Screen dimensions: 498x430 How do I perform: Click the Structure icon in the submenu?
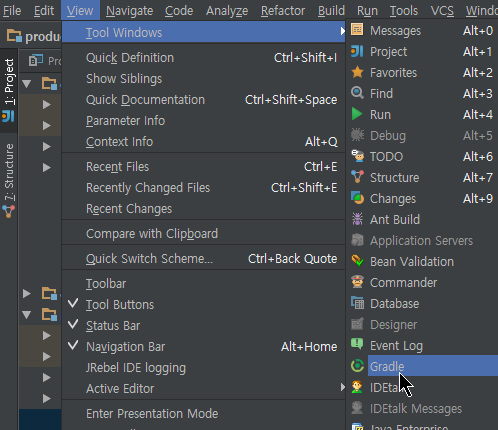click(x=357, y=177)
